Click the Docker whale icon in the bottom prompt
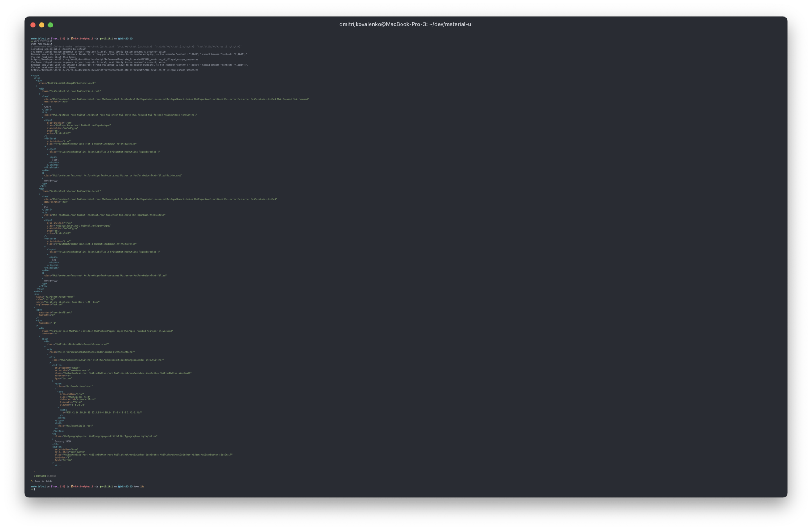Screen dimensions: 812x530 coord(119,486)
